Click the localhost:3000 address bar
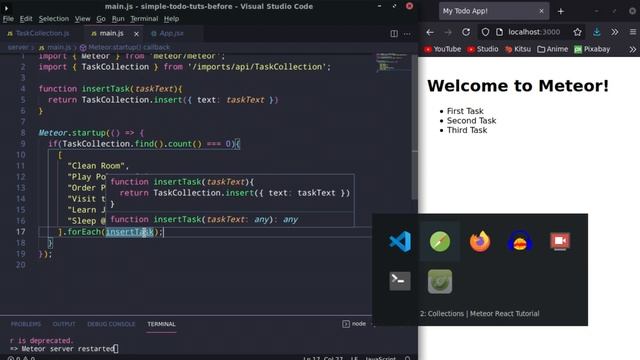The width and height of the screenshot is (640, 360). (x=535, y=32)
